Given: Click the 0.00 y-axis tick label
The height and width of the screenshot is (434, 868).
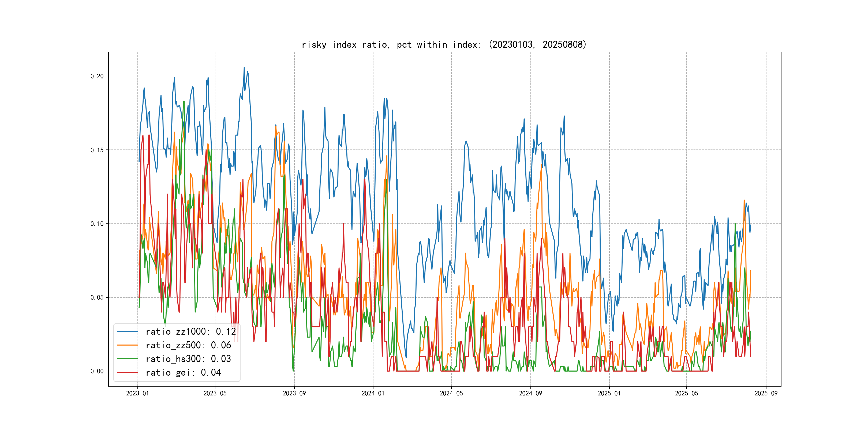Looking at the screenshot, I should 97,371.
